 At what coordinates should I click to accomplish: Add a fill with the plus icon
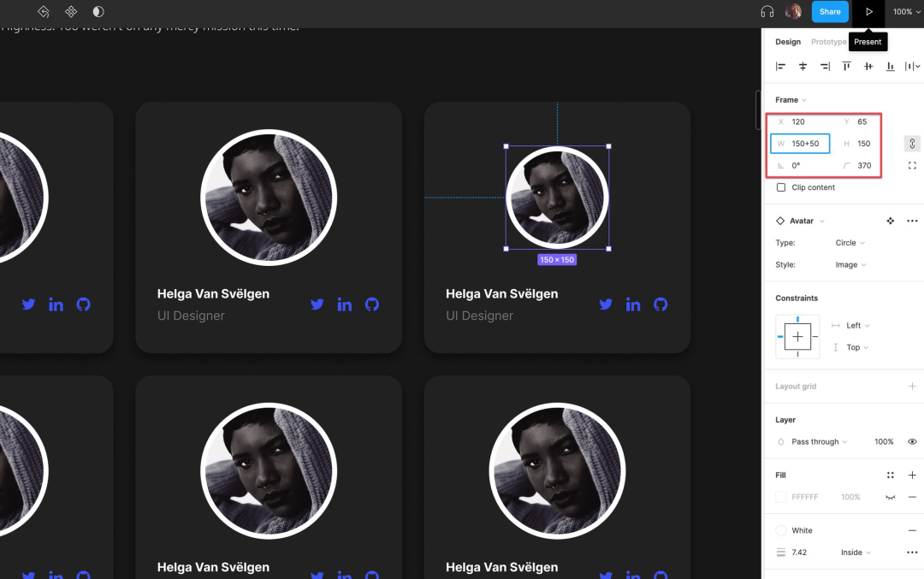click(912, 476)
